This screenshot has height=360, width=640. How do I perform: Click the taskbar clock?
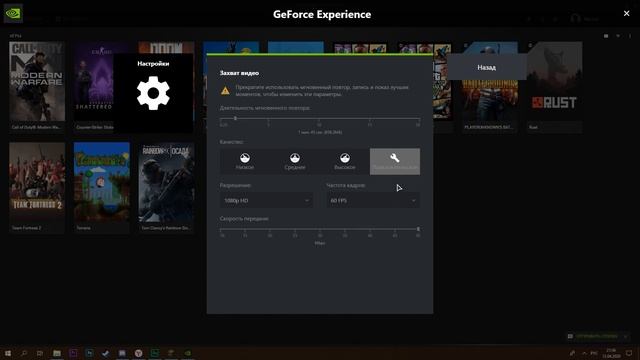click(611, 353)
